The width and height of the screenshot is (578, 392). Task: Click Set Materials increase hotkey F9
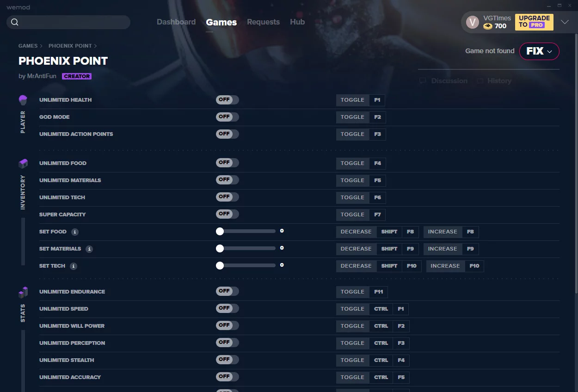point(470,249)
